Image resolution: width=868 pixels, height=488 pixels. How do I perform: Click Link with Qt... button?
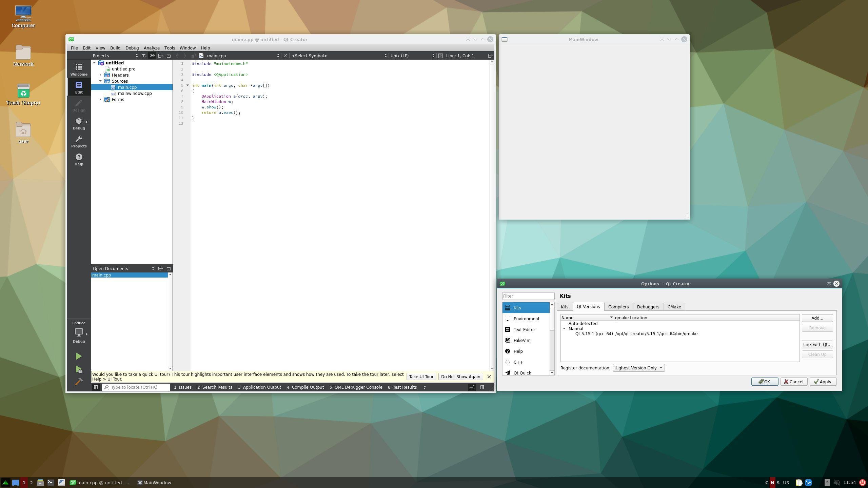coord(817,344)
